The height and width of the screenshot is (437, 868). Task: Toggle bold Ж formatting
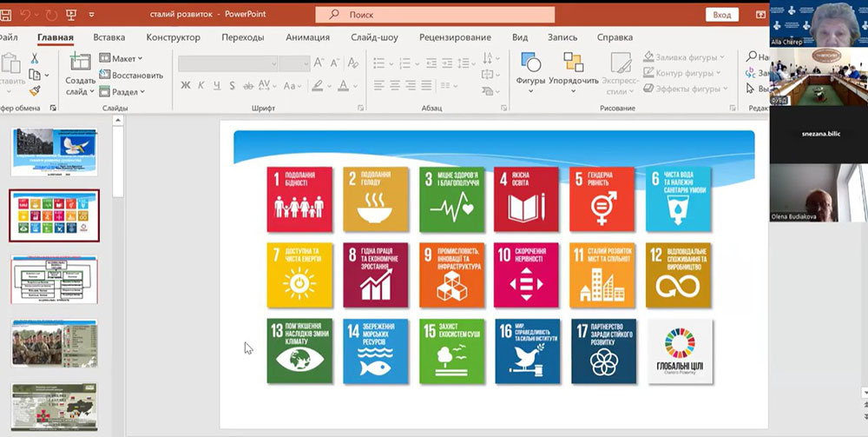pos(186,86)
